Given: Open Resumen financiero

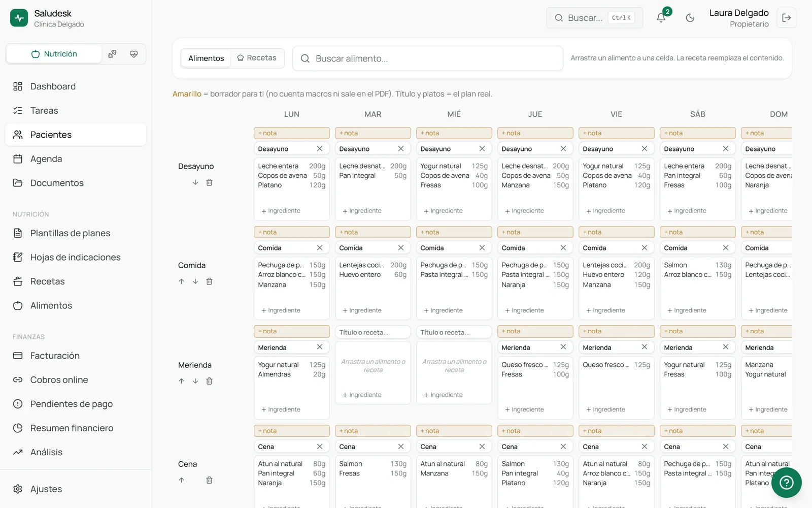Looking at the screenshot, I should click(76, 428).
